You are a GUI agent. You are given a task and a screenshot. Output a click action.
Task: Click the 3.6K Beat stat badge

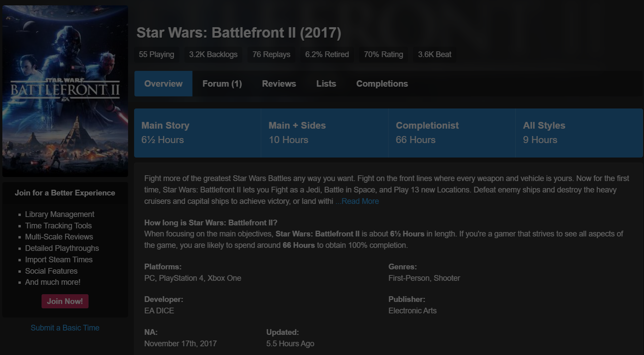click(435, 54)
